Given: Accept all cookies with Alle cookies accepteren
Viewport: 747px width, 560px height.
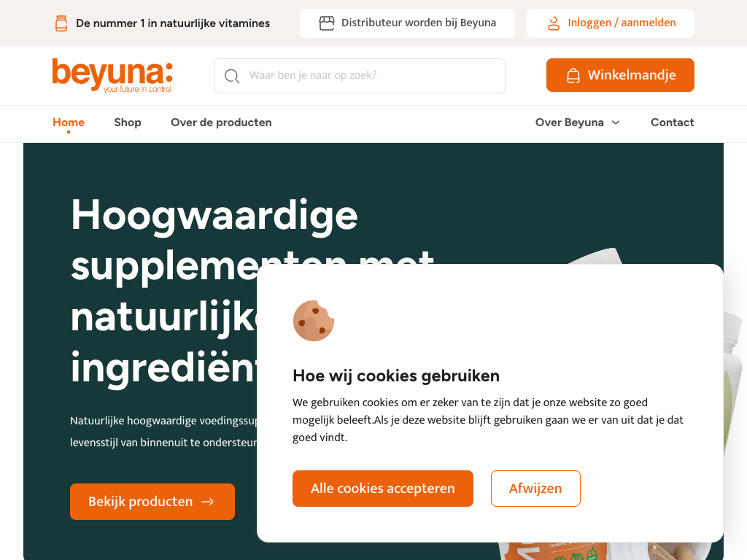Looking at the screenshot, I should [383, 489].
